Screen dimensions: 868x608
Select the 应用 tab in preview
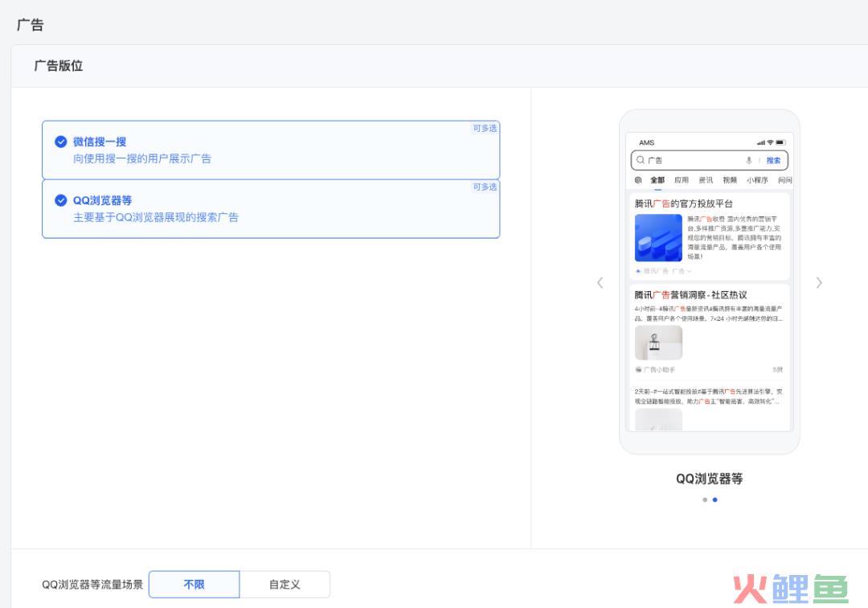[682, 180]
